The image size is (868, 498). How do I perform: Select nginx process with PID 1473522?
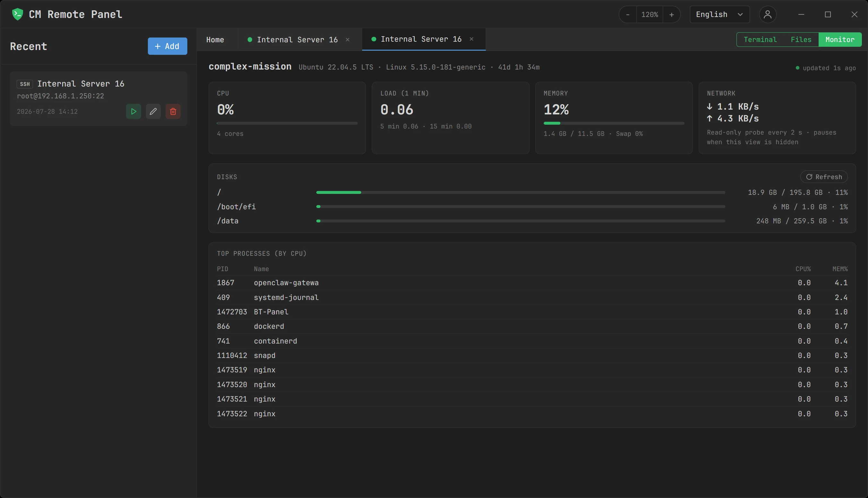532,414
